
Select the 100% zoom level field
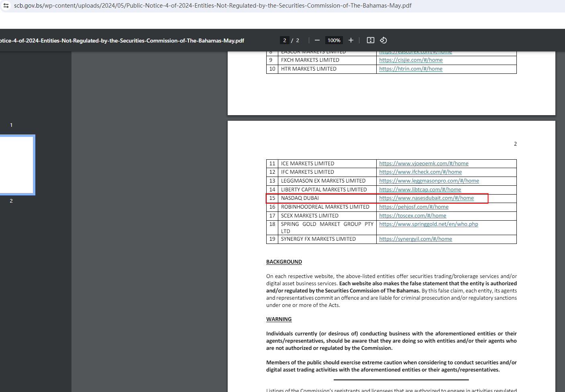pos(334,40)
